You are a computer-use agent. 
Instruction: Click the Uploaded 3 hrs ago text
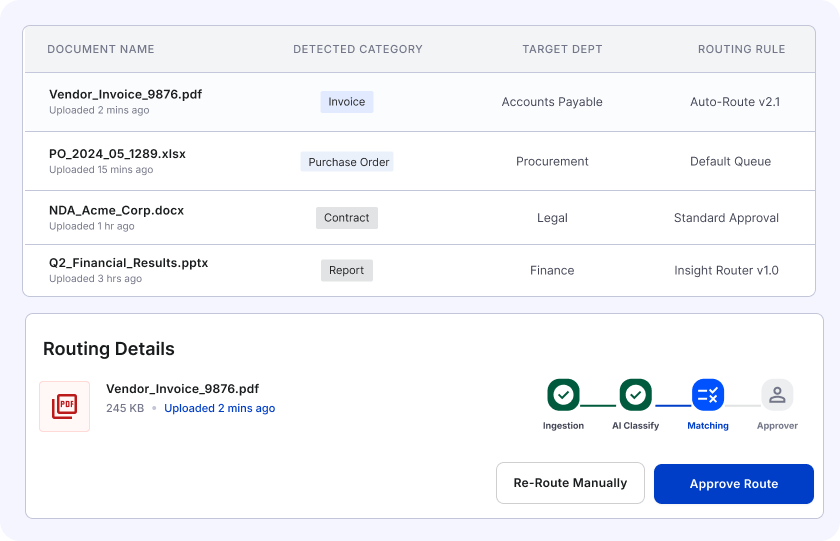point(95,279)
